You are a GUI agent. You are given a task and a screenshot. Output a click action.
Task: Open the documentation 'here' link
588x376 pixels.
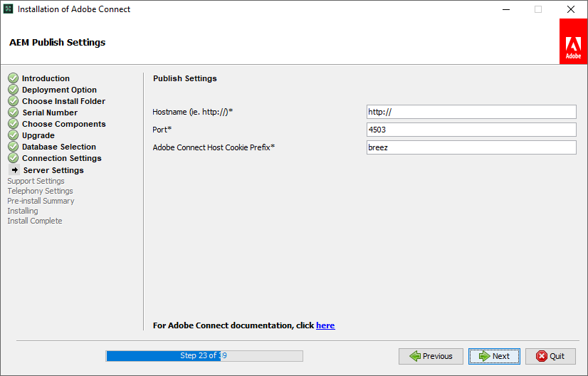click(325, 325)
